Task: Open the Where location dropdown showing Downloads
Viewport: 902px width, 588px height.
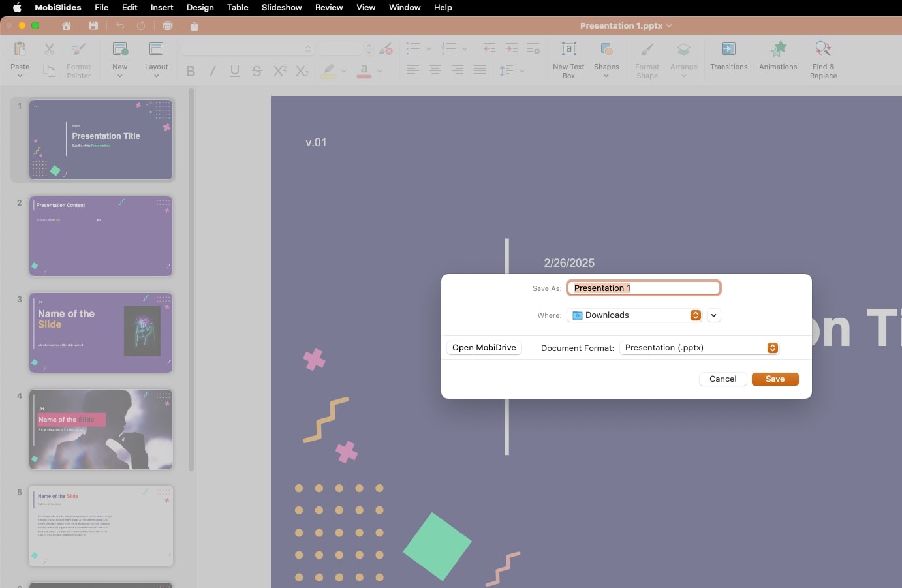Action: click(x=695, y=315)
